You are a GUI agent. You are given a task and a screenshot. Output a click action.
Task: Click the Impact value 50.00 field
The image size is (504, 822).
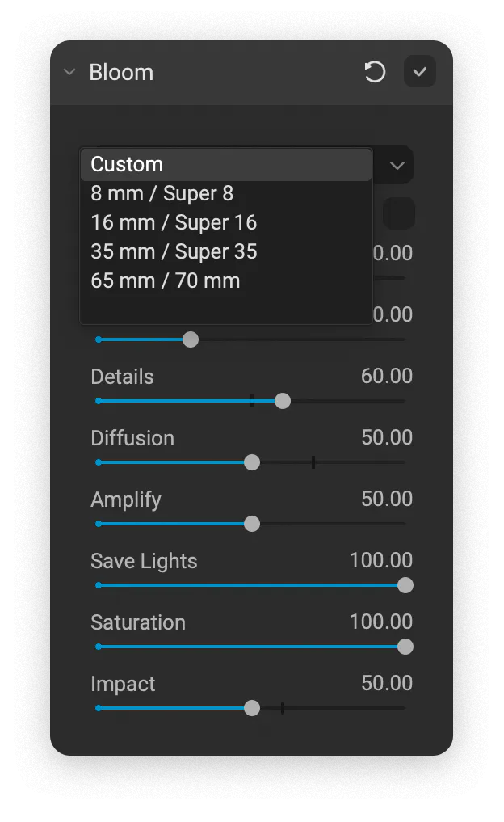(386, 683)
